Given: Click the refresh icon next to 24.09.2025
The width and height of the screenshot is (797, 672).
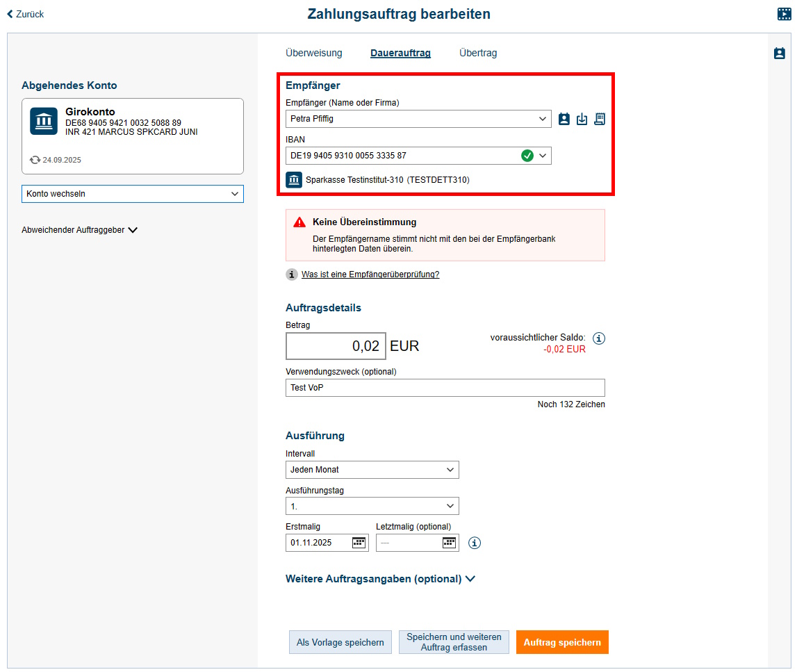Looking at the screenshot, I should click(x=35, y=160).
